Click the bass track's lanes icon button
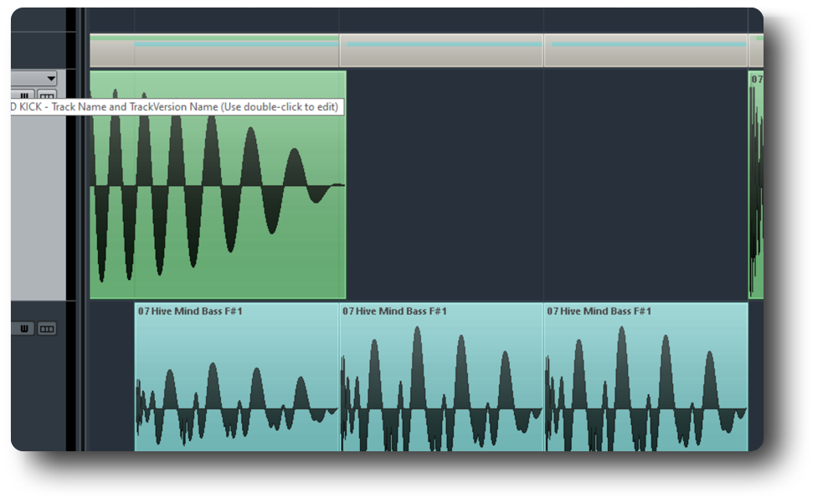The image size is (828, 504). tap(47, 329)
